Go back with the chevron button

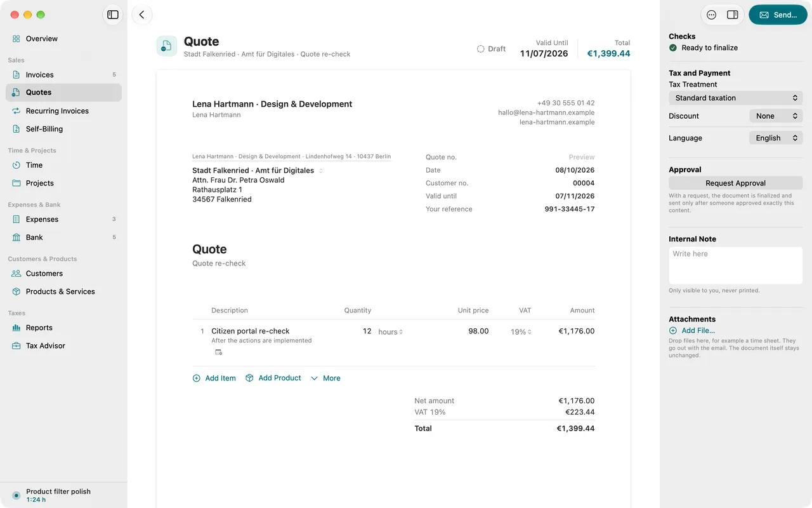click(x=141, y=15)
